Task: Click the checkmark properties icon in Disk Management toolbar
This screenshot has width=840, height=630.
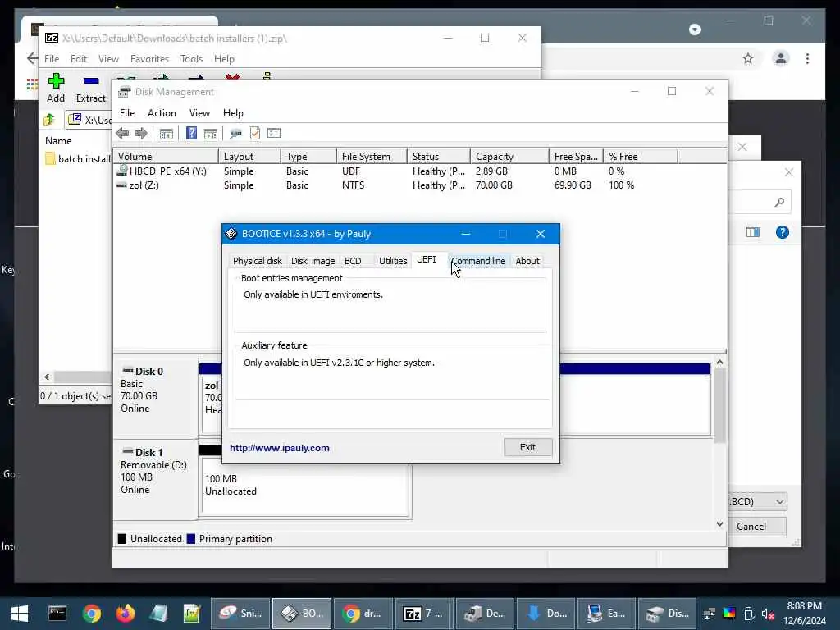Action: pyautogui.click(x=255, y=134)
